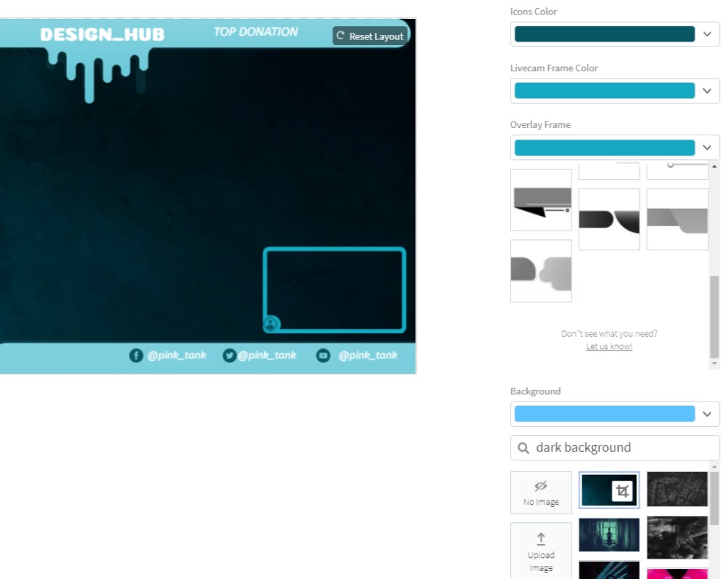Click the dark background search field
The width and height of the screenshot is (728, 579).
[x=619, y=448]
